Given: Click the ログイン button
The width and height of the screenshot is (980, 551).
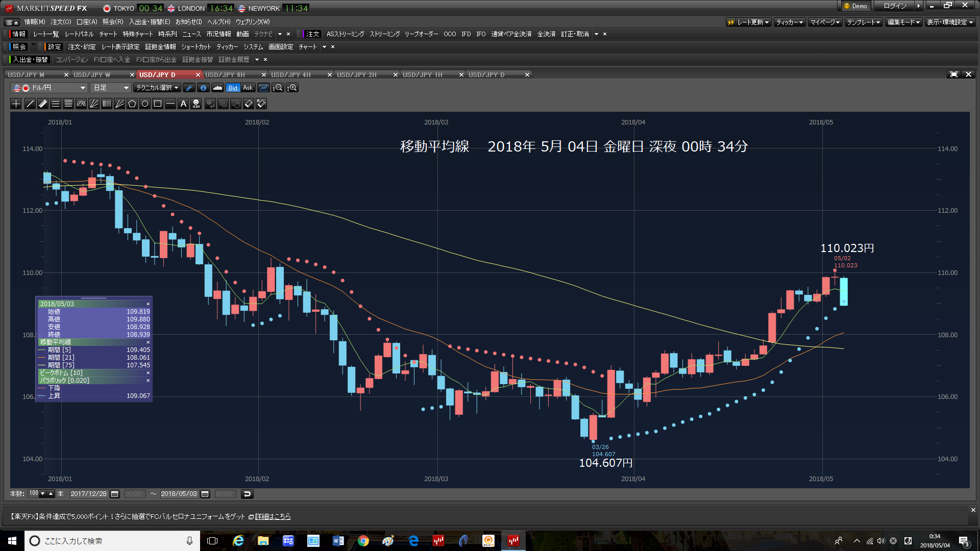Looking at the screenshot, I should pyautogui.click(x=894, y=6).
